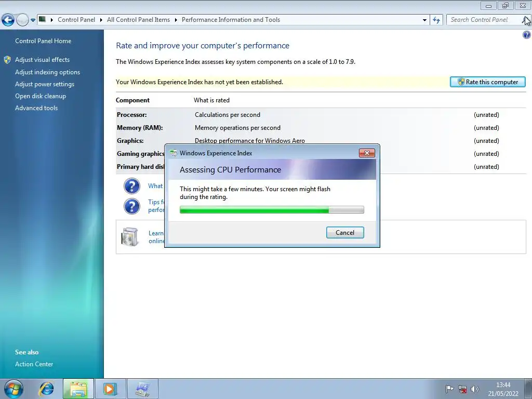
Task: Click the first blue question mark help icon
Action: click(132, 186)
